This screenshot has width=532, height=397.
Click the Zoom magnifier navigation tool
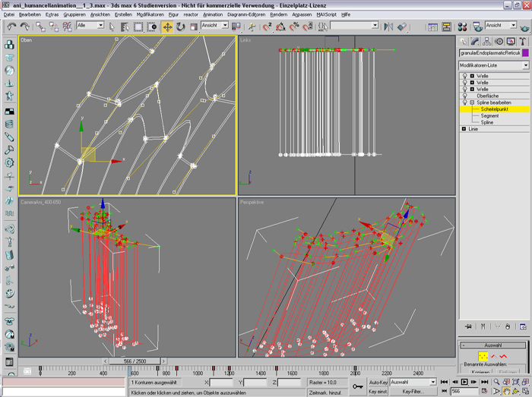tap(496, 383)
